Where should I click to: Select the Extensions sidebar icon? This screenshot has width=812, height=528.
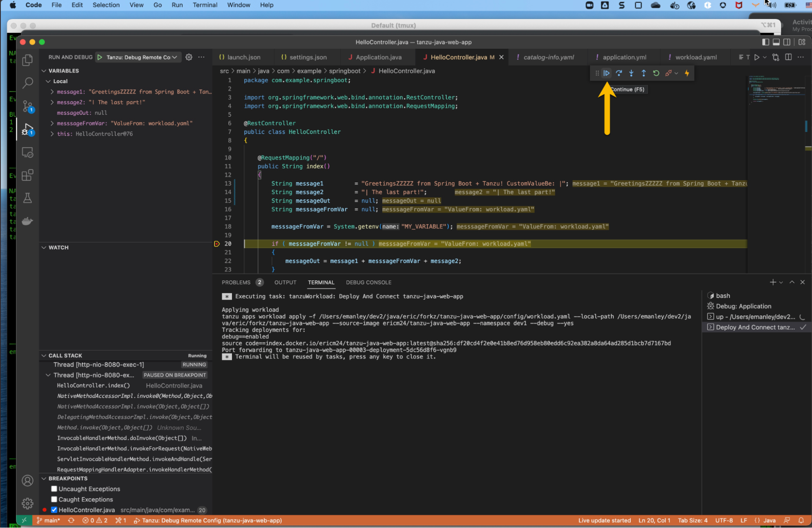(x=27, y=175)
